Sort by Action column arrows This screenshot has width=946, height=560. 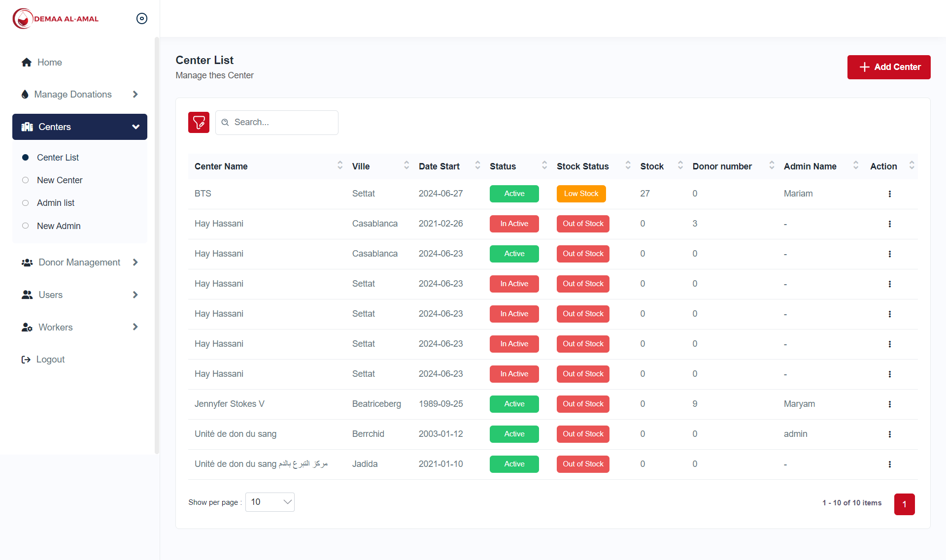click(x=912, y=165)
